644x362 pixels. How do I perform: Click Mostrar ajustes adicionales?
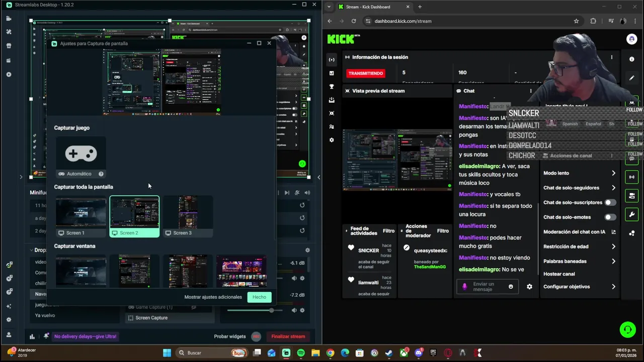coord(213,297)
